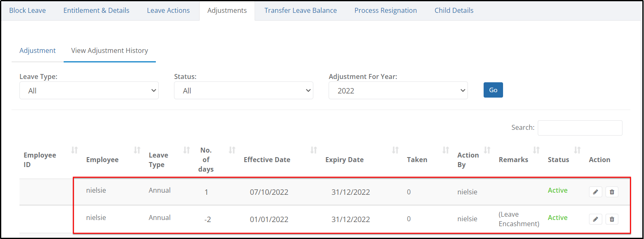
Task: Sort by No. of days column
Action: pyautogui.click(x=232, y=150)
